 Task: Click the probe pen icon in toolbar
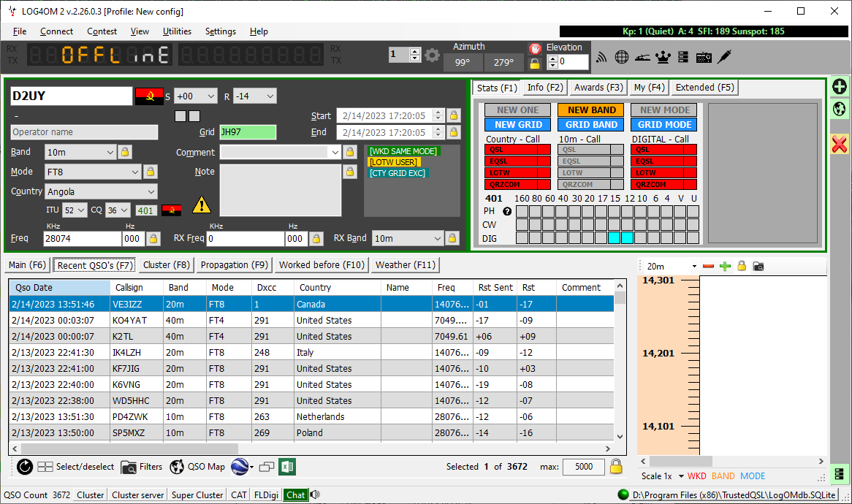point(724,56)
